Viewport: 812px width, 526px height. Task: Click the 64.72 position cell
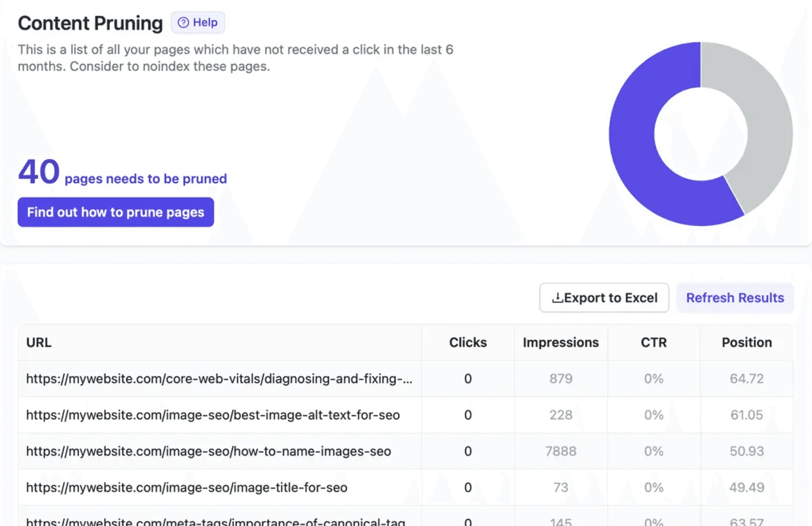click(746, 378)
